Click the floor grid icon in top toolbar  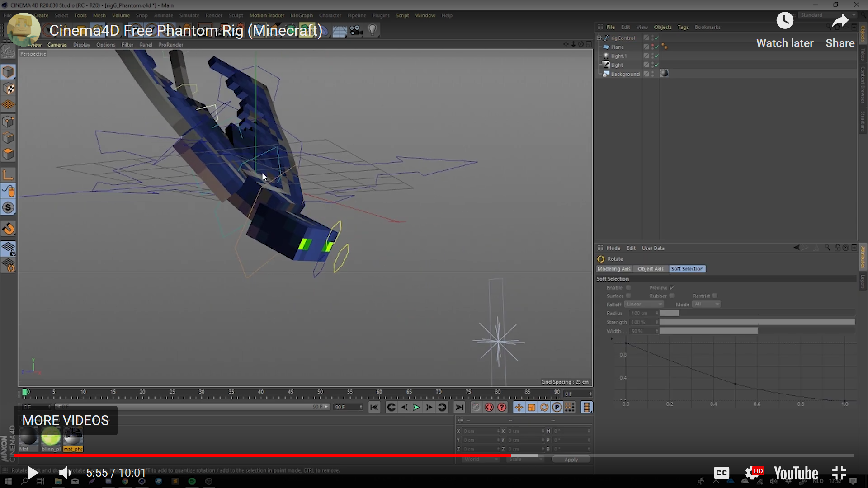tap(340, 31)
